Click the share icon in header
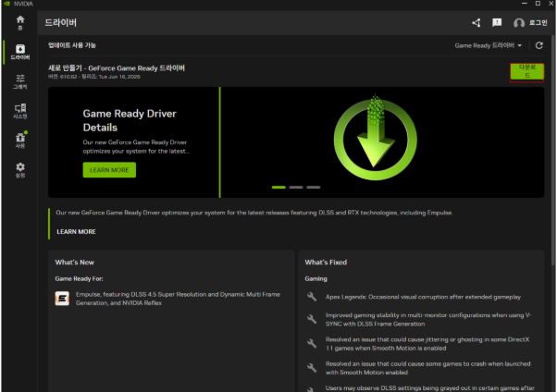The width and height of the screenshot is (557, 392). pyautogui.click(x=477, y=23)
